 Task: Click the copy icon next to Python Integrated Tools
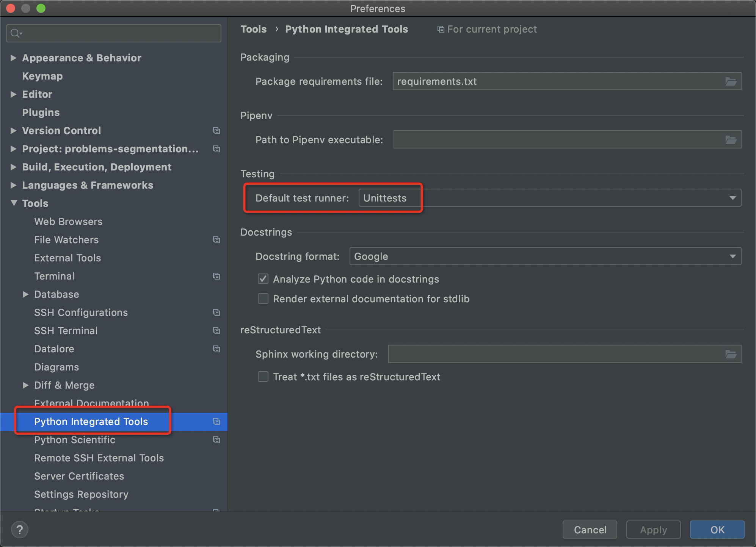(216, 422)
